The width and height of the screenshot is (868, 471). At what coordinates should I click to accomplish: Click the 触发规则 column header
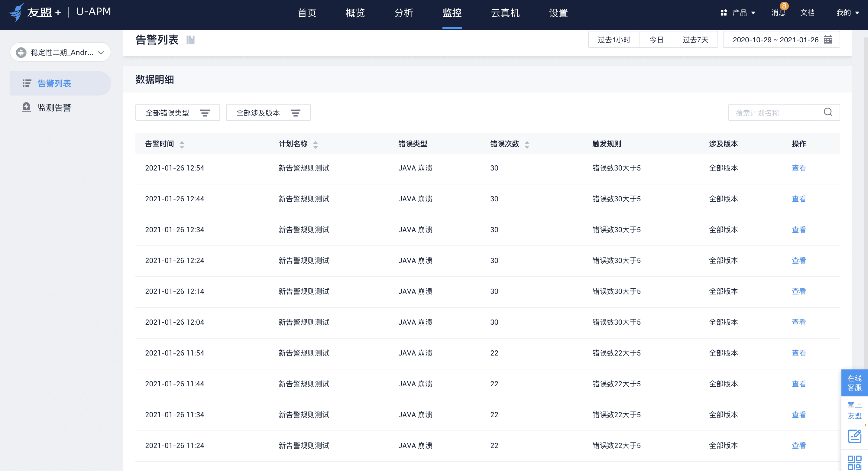point(607,144)
